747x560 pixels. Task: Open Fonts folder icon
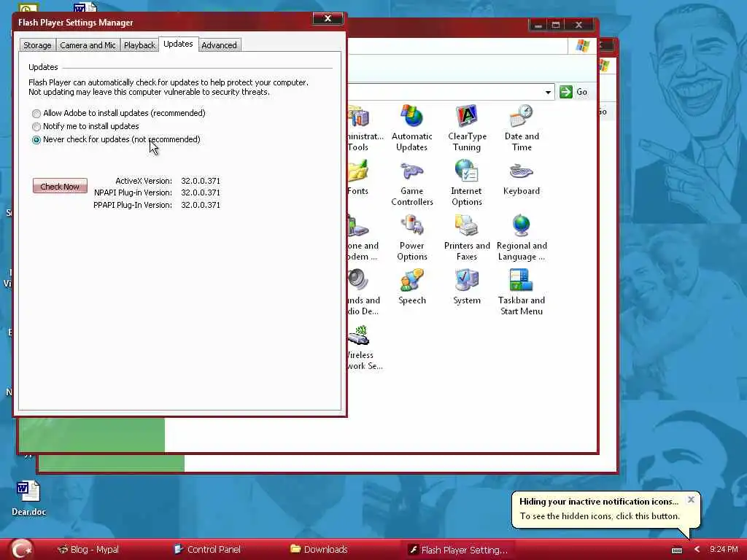coord(358,178)
